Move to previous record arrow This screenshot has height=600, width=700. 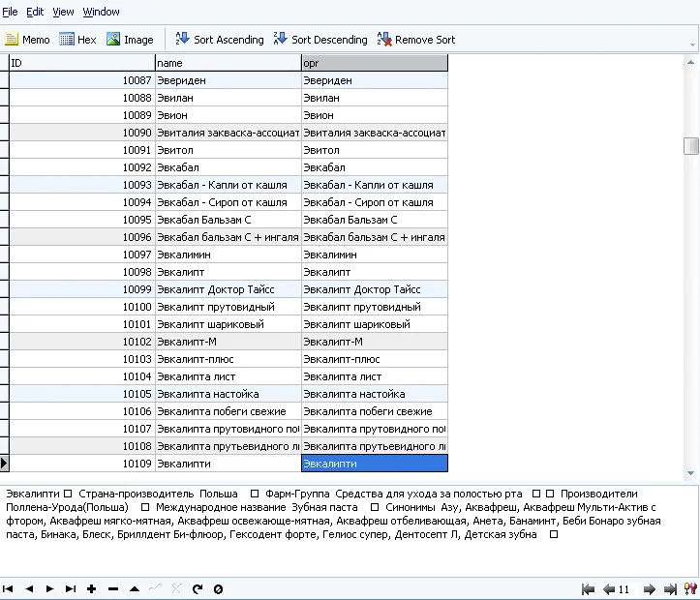(28, 588)
